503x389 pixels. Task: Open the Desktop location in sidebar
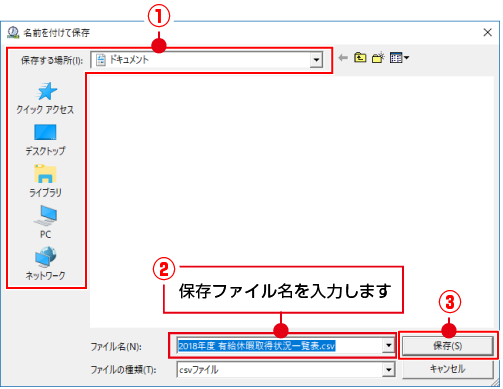pyautogui.click(x=45, y=132)
